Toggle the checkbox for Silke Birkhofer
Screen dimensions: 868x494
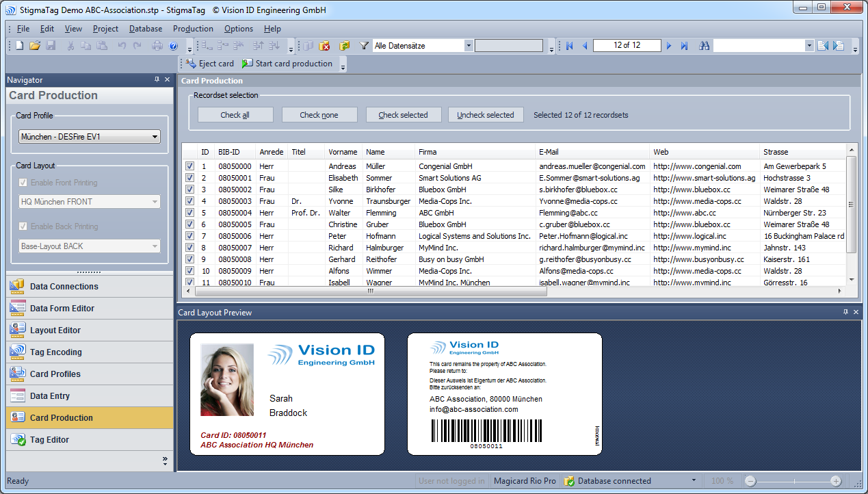(x=189, y=190)
